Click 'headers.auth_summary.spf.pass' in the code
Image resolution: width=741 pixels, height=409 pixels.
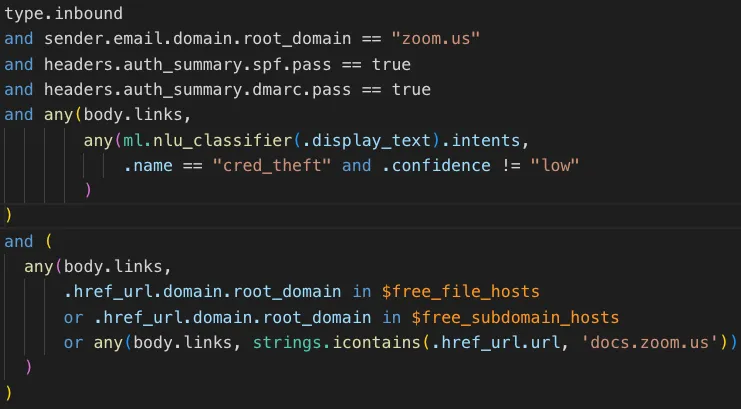tap(188, 64)
